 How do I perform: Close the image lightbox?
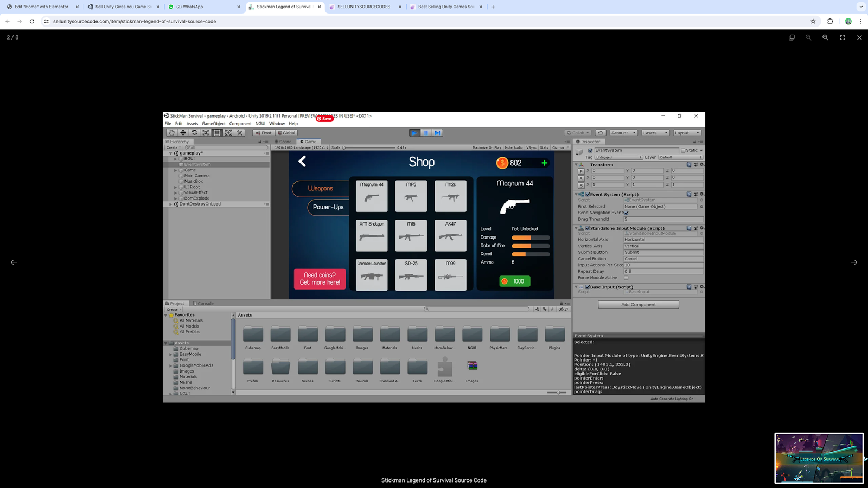(x=859, y=37)
